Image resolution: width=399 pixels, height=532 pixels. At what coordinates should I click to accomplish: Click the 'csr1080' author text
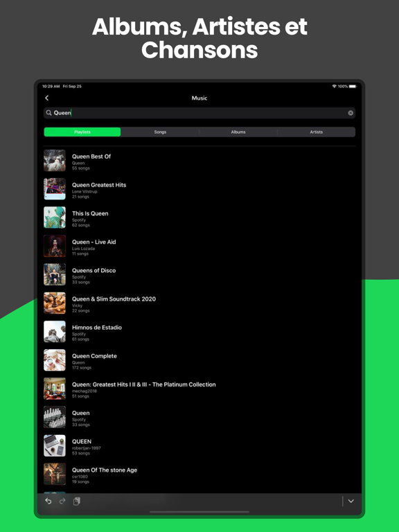pyautogui.click(x=80, y=477)
